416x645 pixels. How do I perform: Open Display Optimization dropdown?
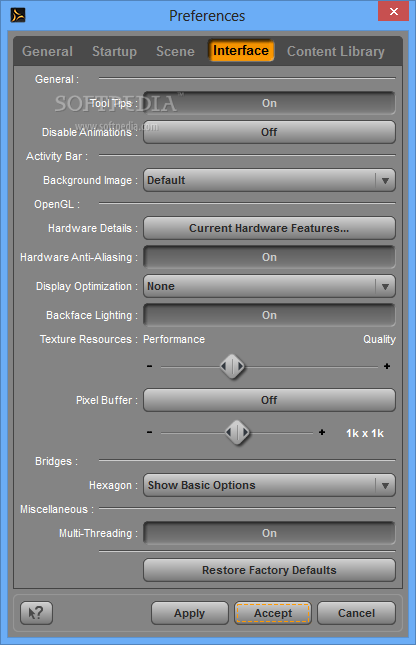(x=269, y=286)
